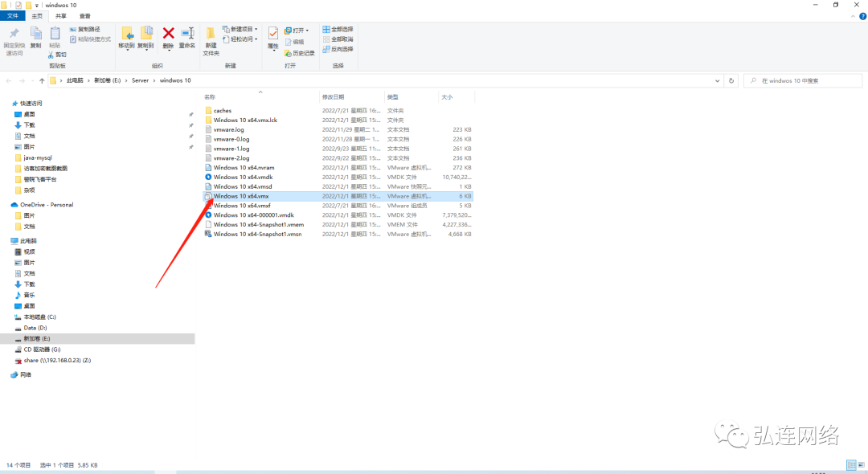Sort by the 名称 column header

210,97
